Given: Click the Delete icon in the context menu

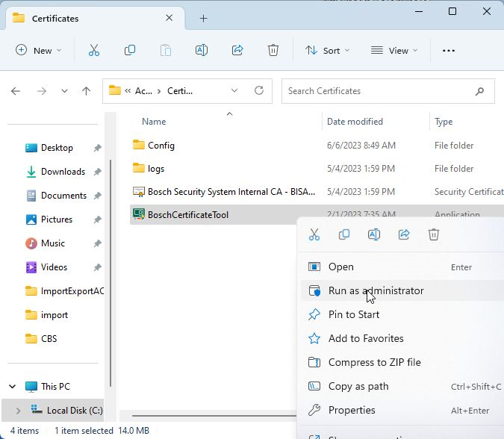Looking at the screenshot, I should click(434, 234).
